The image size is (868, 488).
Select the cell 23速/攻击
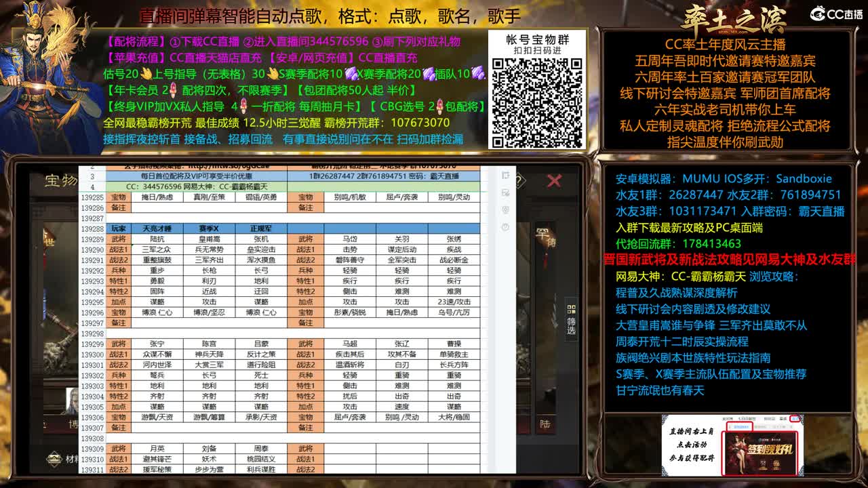(454, 302)
